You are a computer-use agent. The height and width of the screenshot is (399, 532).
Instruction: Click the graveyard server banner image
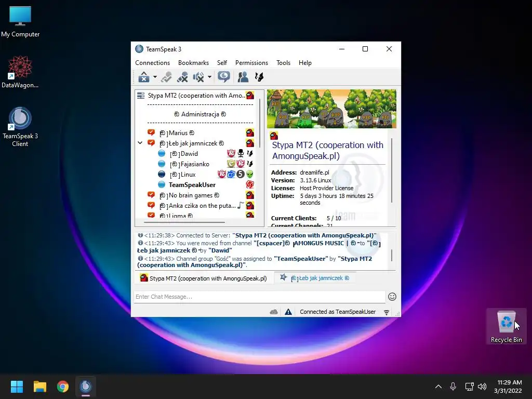coord(331,109)
